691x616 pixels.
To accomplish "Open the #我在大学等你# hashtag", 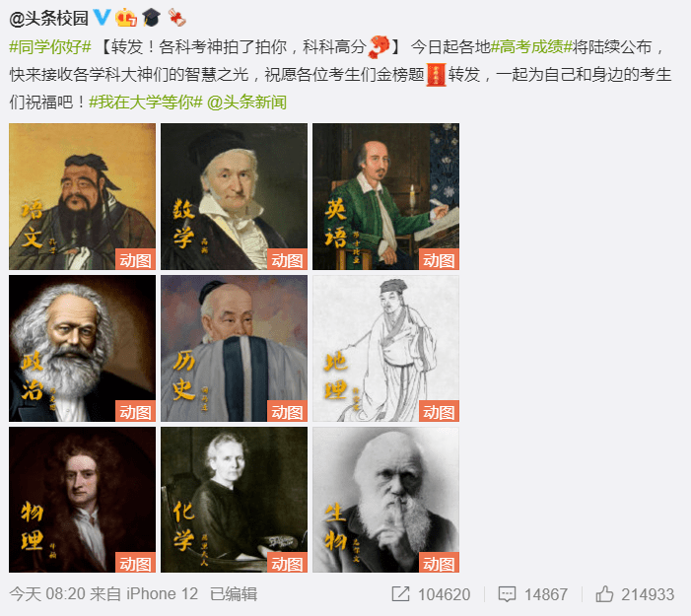I will coord(146,103).
